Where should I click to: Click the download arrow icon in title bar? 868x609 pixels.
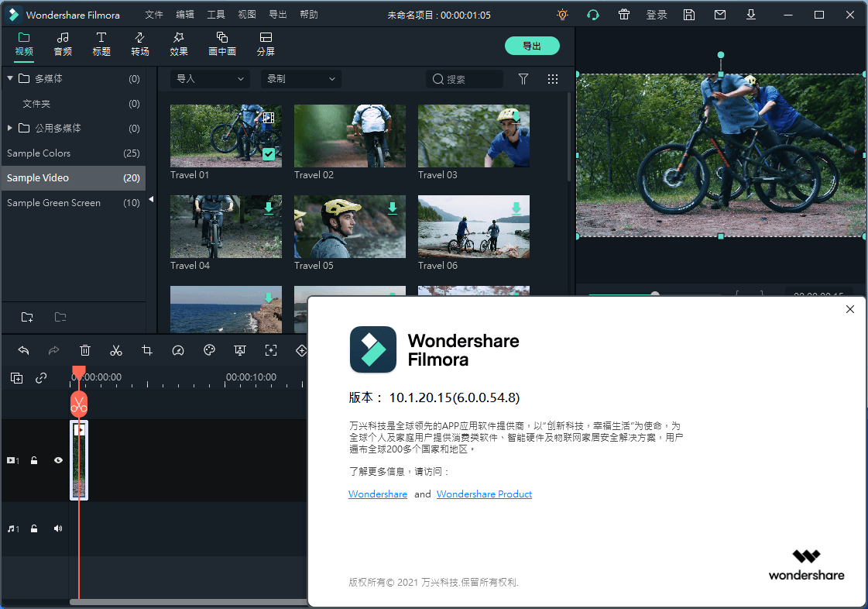pyautogui.click(x=750, y=15)
